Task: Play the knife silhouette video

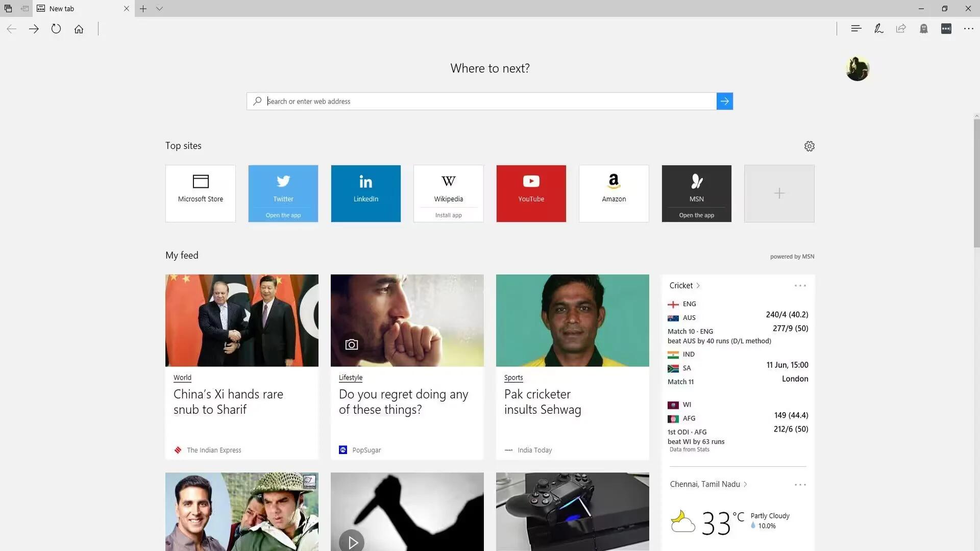Action: [x=352, y=542]
